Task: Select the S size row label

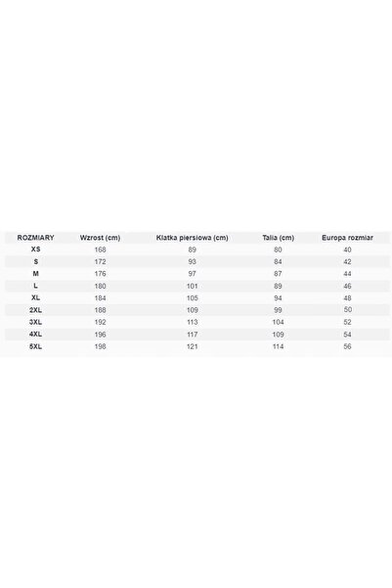Action: click(35, 262)
